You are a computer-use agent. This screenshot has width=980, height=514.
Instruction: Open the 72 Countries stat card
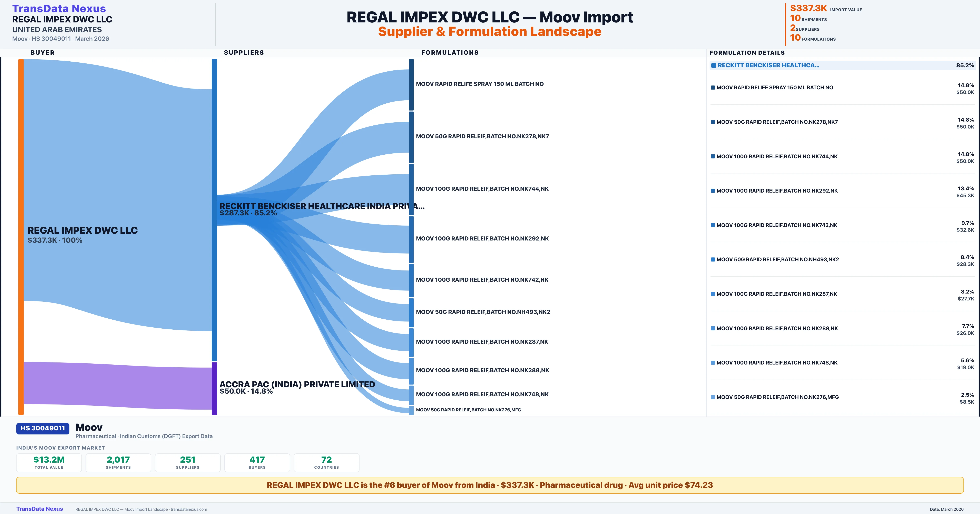coord(326,462)
